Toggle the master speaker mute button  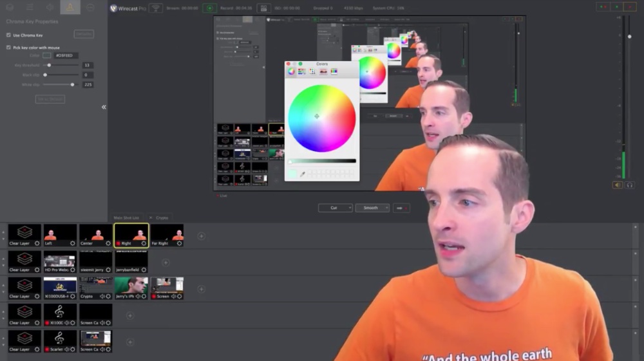[618, 185]
